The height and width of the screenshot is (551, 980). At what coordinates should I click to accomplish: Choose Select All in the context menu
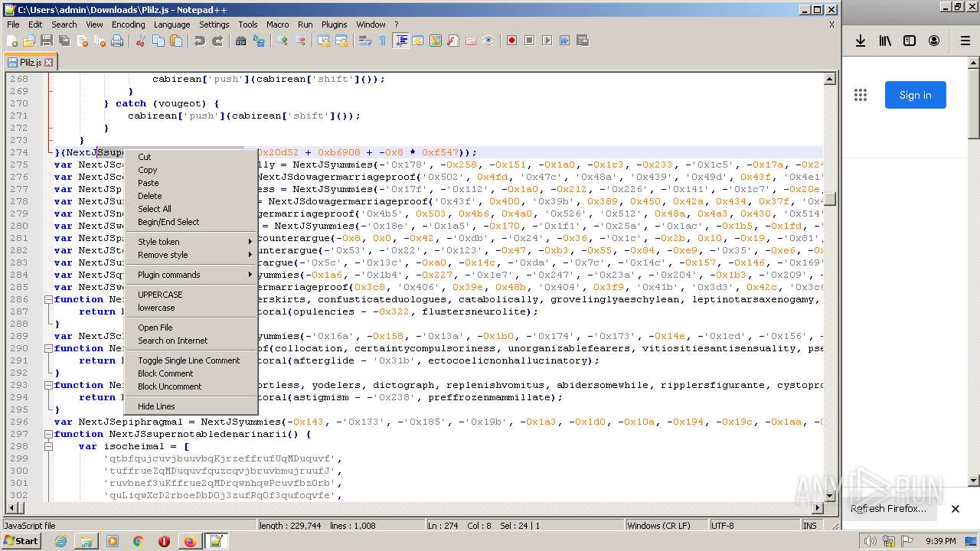191,209
